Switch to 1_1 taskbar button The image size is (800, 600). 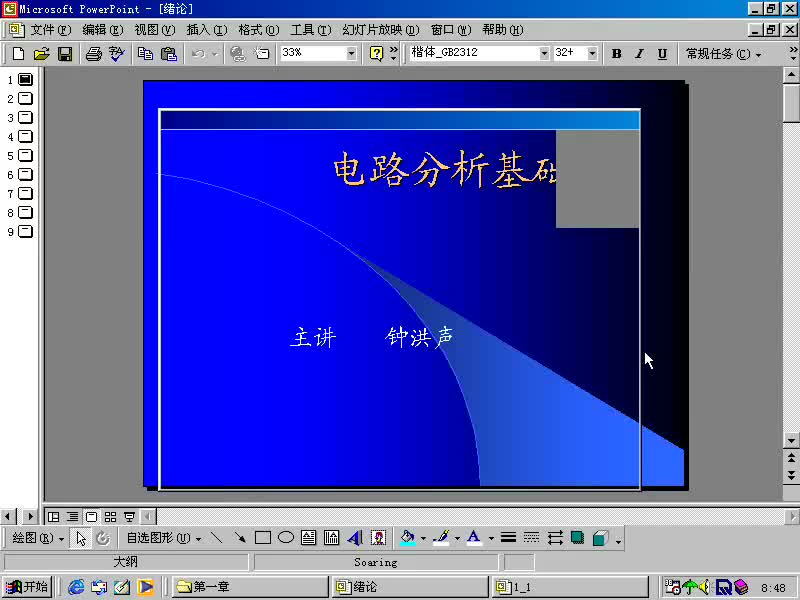[569, 587]
